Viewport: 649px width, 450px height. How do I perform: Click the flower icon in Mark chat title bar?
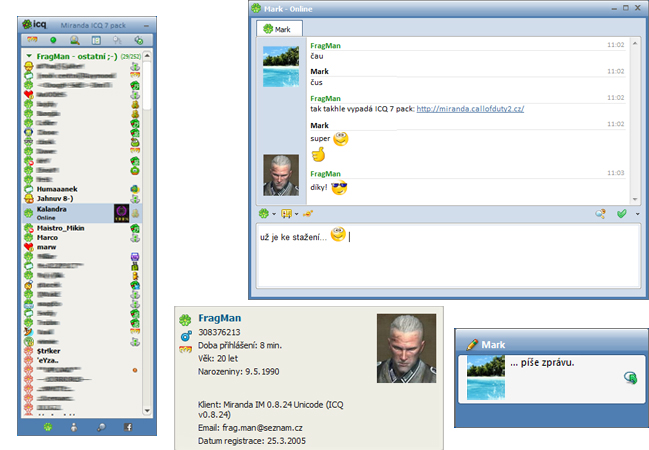(x=257, y=8)
